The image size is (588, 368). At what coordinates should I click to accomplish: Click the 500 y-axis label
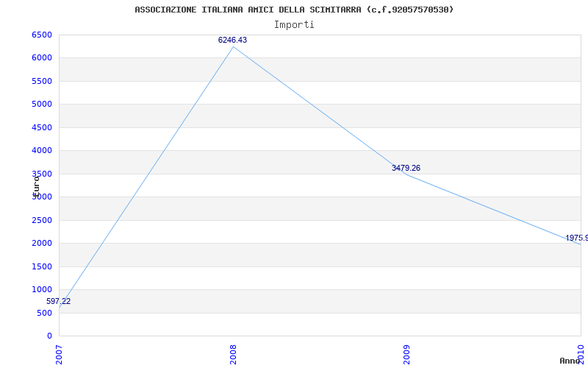[x=45, y=314]
